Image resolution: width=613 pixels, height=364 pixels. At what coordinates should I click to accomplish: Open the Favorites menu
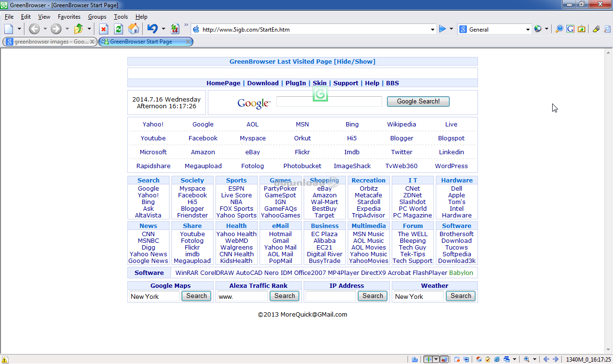coord(69,17)
